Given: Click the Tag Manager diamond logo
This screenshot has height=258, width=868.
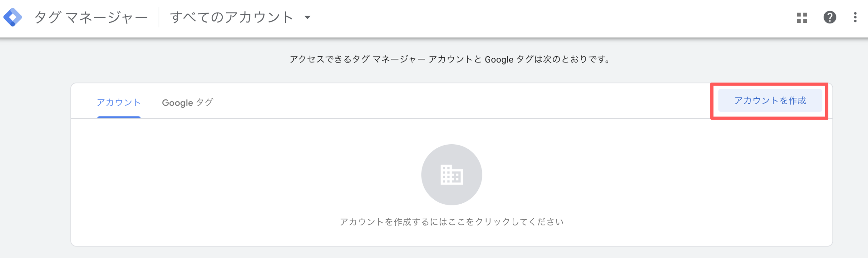Looking at the screenshot, I should point(13,17).
